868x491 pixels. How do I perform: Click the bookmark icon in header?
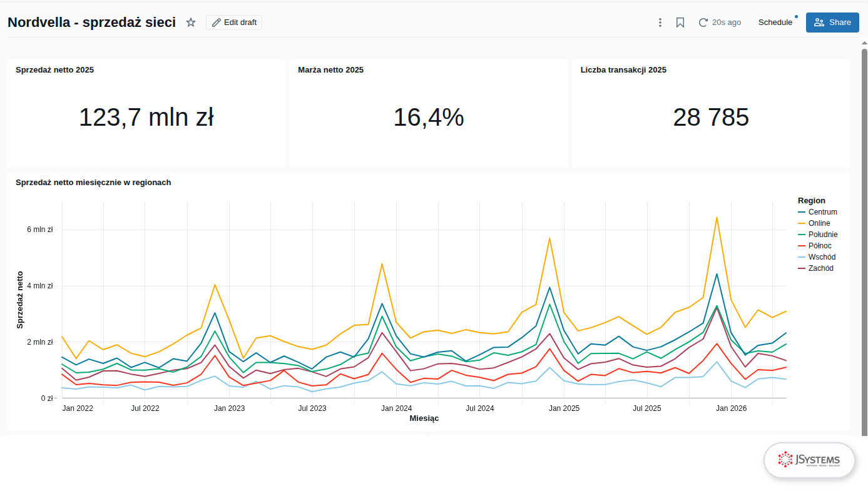point(680,23)
